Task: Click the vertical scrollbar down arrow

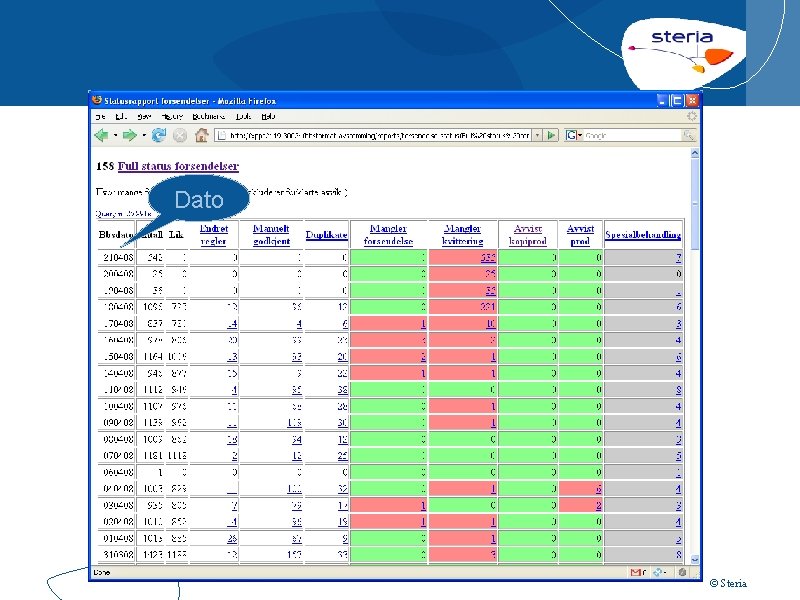Action: point(694,560)
